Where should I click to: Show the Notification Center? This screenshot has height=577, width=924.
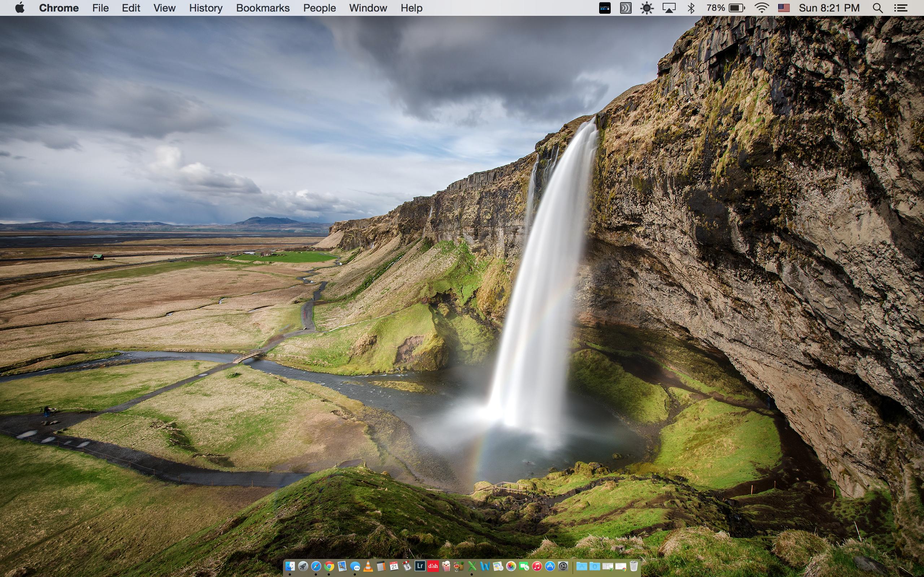click(x=901, y=8)
